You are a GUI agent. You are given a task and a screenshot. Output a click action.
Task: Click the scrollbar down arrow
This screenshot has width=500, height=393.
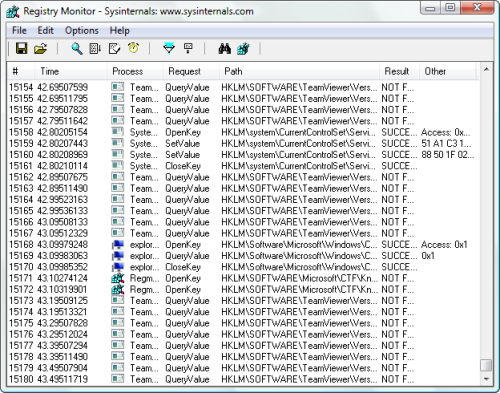[486, 379]
